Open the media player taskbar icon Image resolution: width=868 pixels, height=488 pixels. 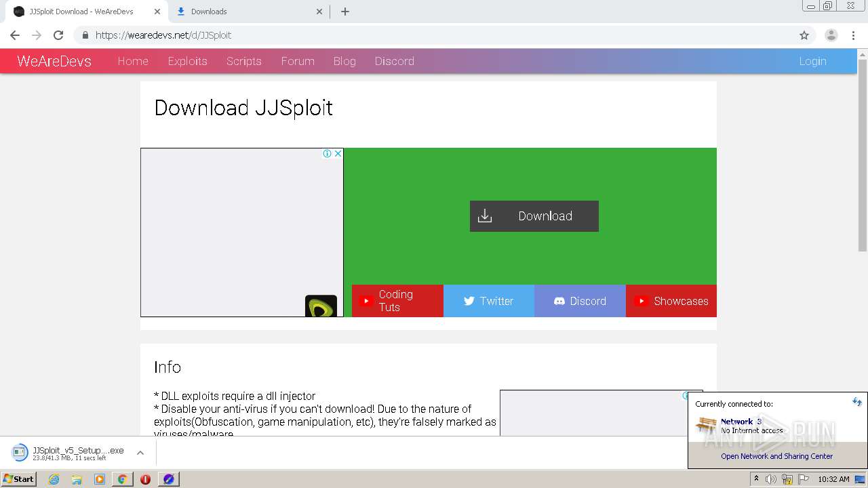point(100,479)
